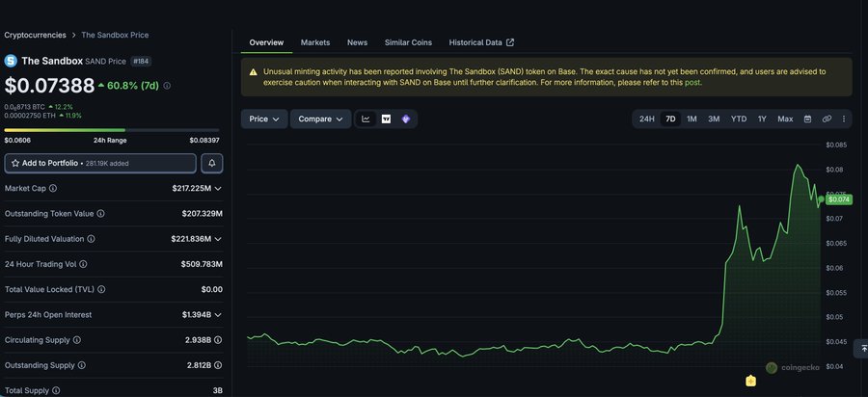Click info icon next to 2.938B value
The width and height of the screenshot is (868, 397).
(219, 340)
